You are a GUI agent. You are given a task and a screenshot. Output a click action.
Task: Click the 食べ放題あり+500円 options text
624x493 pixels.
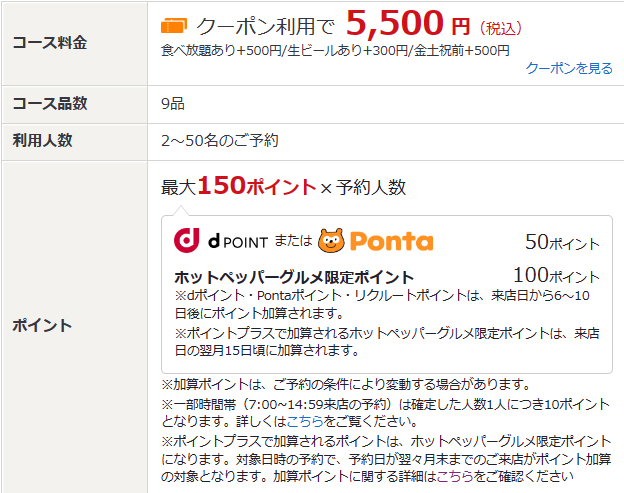(221, 51)
